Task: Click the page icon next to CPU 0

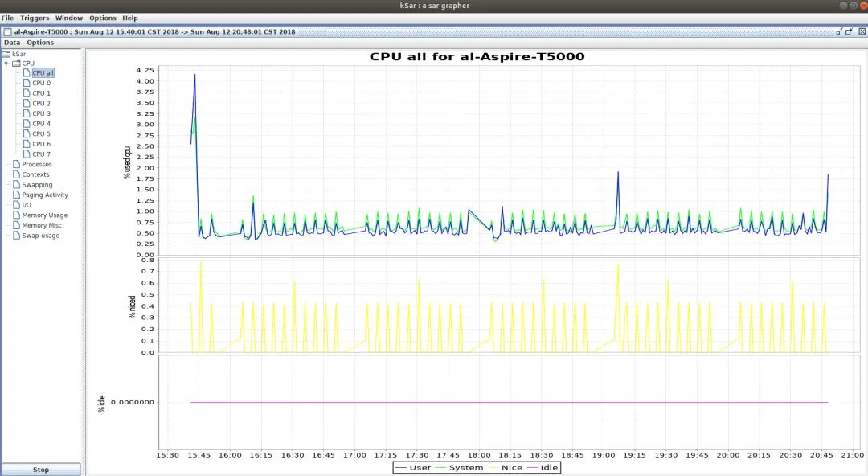Action: (x=26, y=83)
